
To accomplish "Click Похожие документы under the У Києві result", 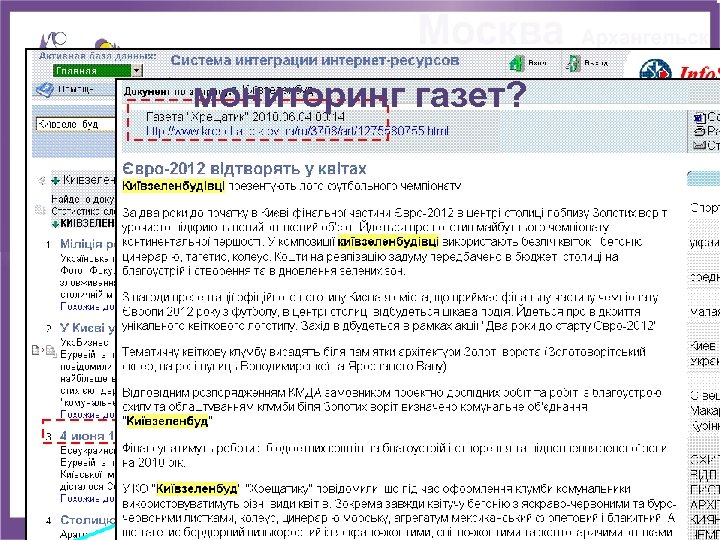I will tap(87, 414).
